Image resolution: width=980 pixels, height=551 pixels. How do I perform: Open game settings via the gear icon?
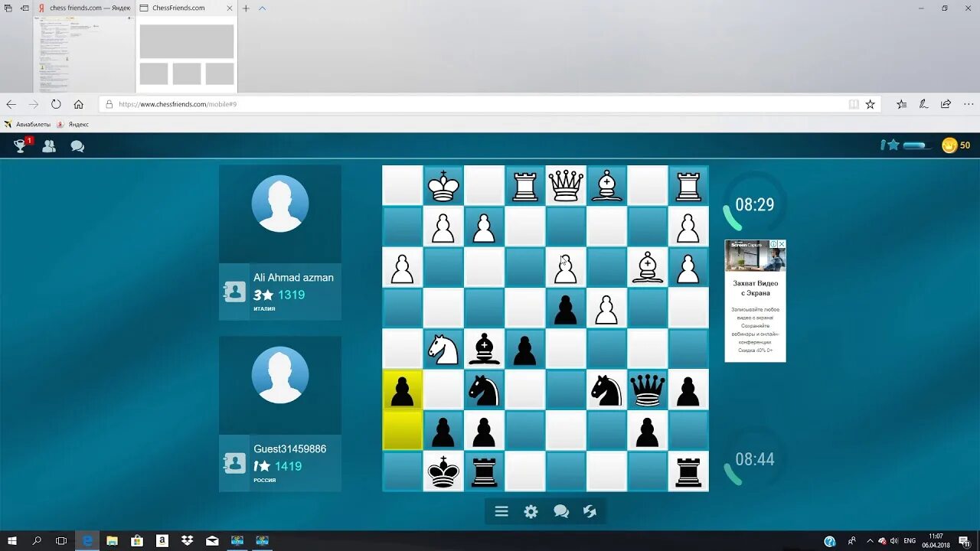[531, 510]
